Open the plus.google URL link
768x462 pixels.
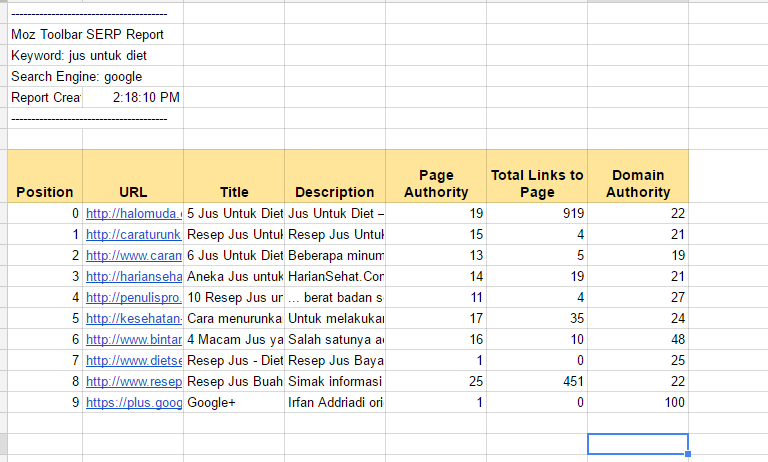point(132,402)
